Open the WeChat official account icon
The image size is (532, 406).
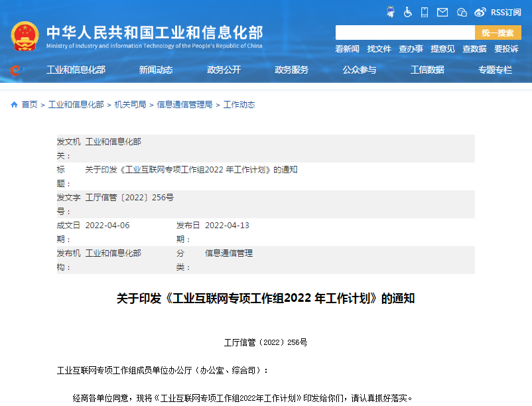[462, 12]
